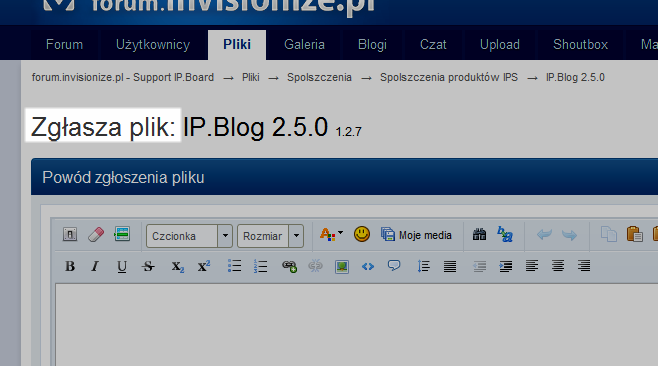Screen dimensions: 658x366
Task: Click the increase indent icon
Action: coord(505,266)
